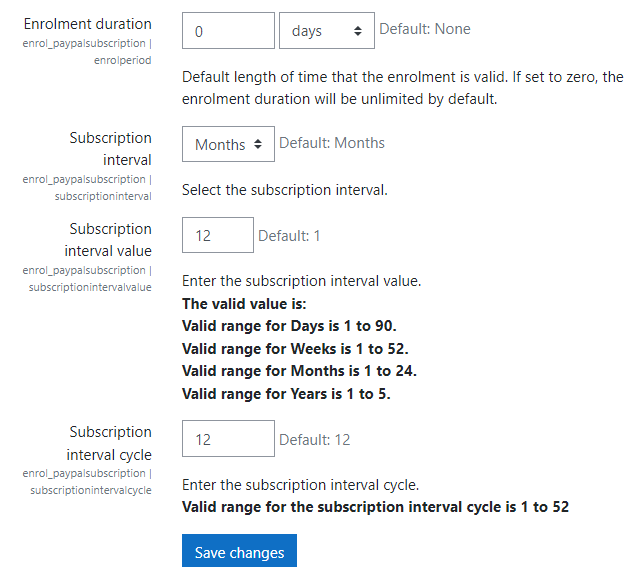Click the 'Valid range for Months' line
642x567 pixels.
pos(299,371)
